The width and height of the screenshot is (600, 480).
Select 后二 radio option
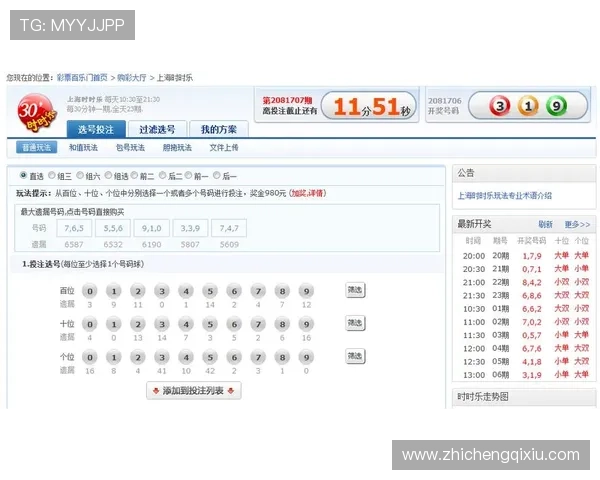point(162,175)
